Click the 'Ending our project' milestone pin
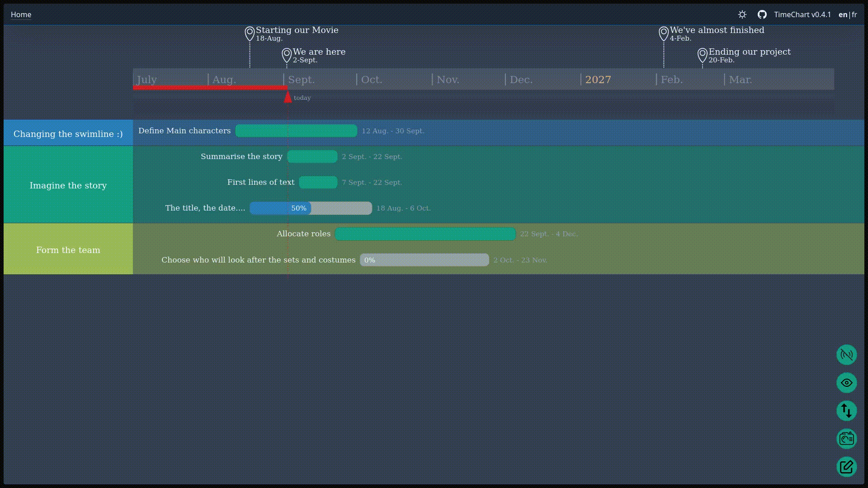 (x=702, y=55)
